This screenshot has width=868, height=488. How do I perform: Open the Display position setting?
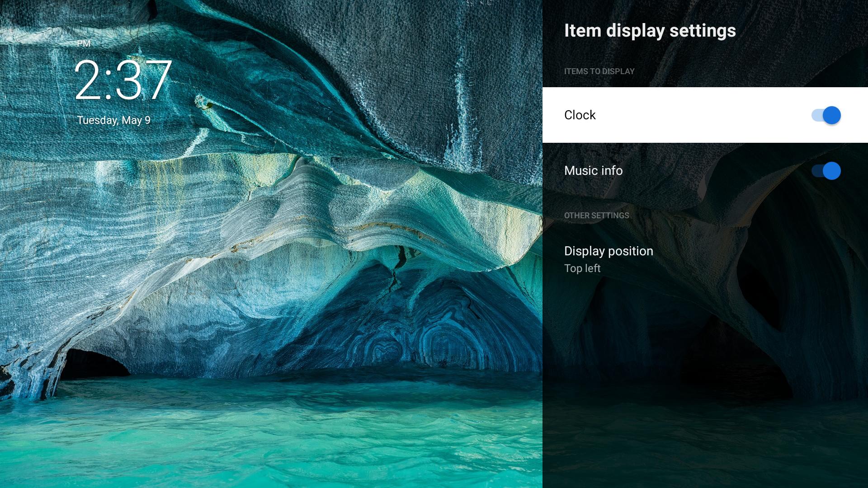tap(705, 259)
